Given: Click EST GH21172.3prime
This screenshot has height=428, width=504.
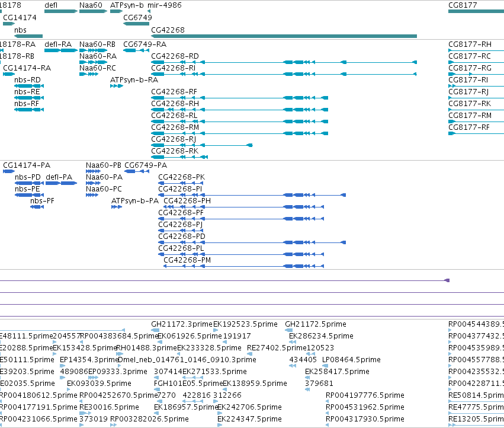Looking at the screenshot, I should (x=182, y=324).
